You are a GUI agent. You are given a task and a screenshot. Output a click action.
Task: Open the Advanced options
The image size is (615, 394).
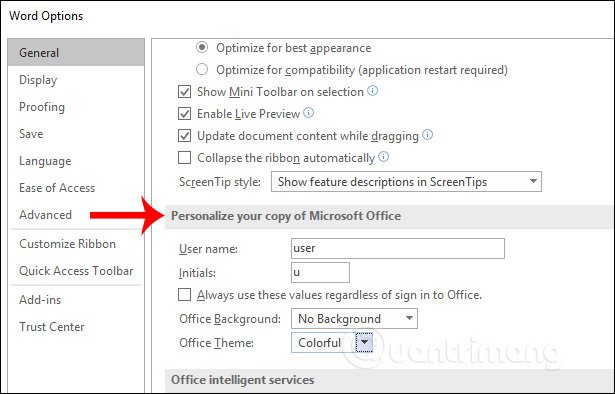coord(45,215)
